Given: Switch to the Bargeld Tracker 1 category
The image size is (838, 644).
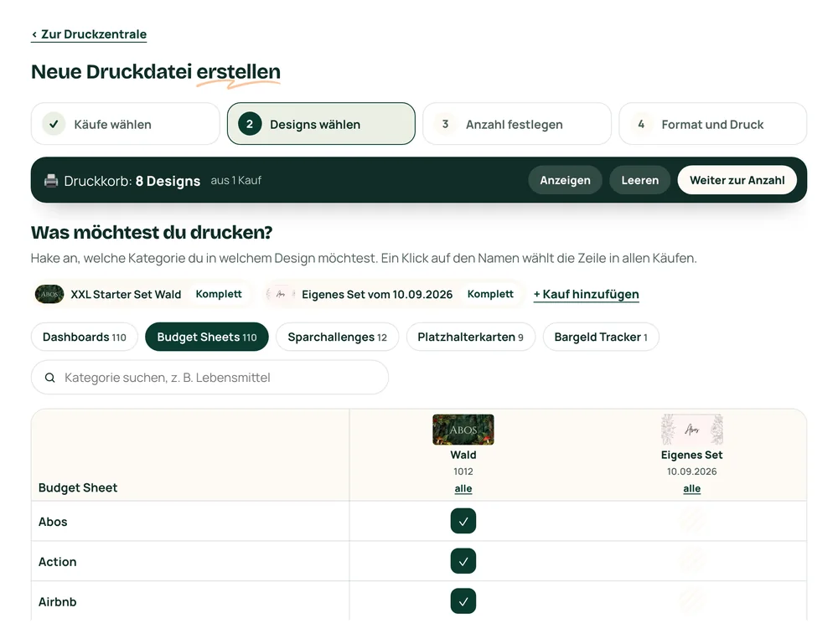Looking at the screenshot, I should (601, 337).
